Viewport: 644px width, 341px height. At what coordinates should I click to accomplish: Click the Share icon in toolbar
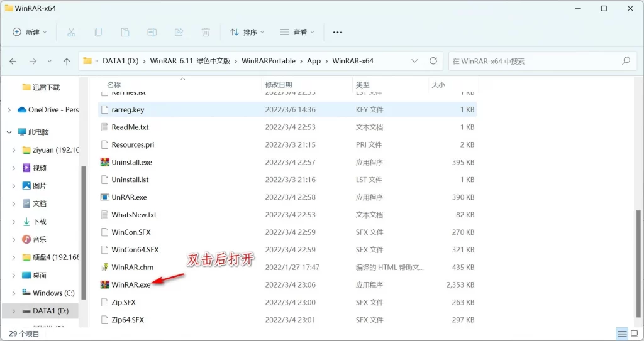click(179, 32)
